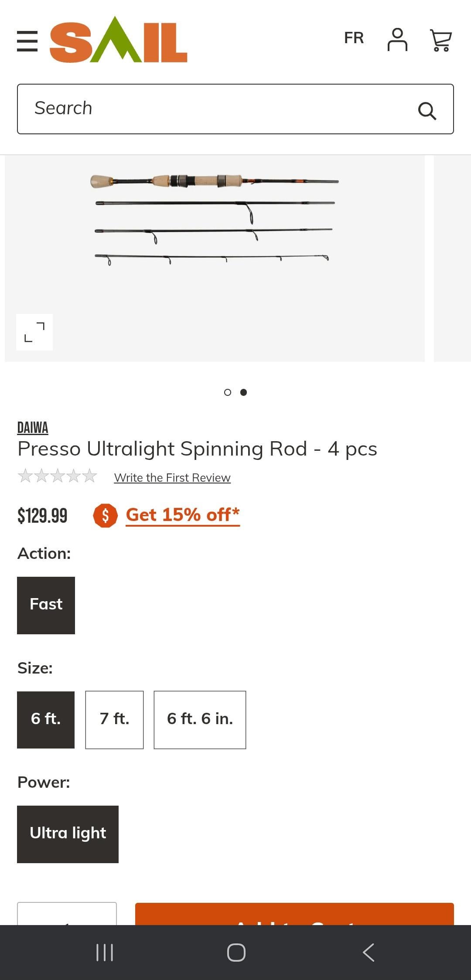Screen dimensions: 471x980
Task: Choose the 6 ft. 6 in. size
Action: click(200, 720)
